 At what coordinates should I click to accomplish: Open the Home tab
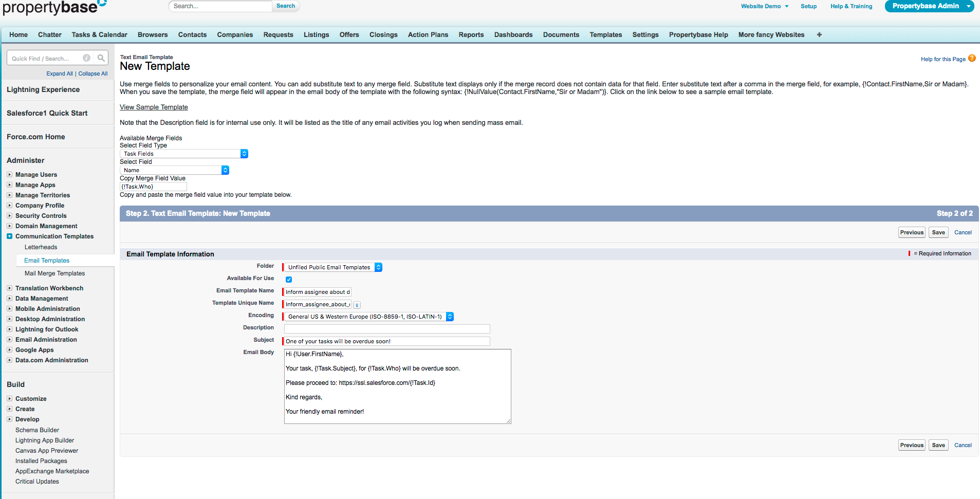(x=19, y=35)
